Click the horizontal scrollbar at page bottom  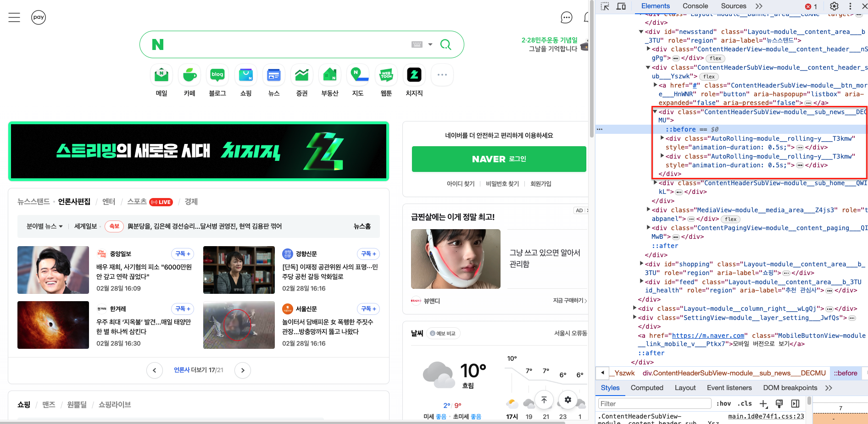point(282,422)
